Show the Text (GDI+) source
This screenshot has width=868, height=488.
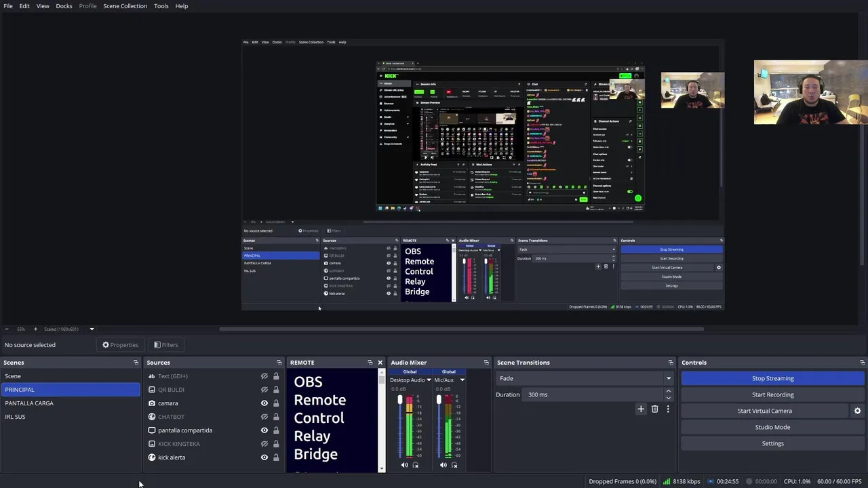pyautogui.click(x=264, y=376)
